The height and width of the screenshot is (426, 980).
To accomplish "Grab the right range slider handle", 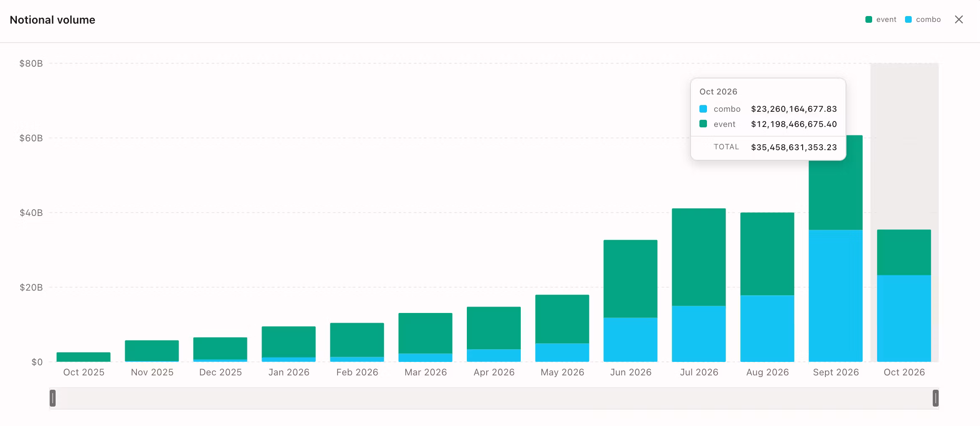I will click(935, 398).
